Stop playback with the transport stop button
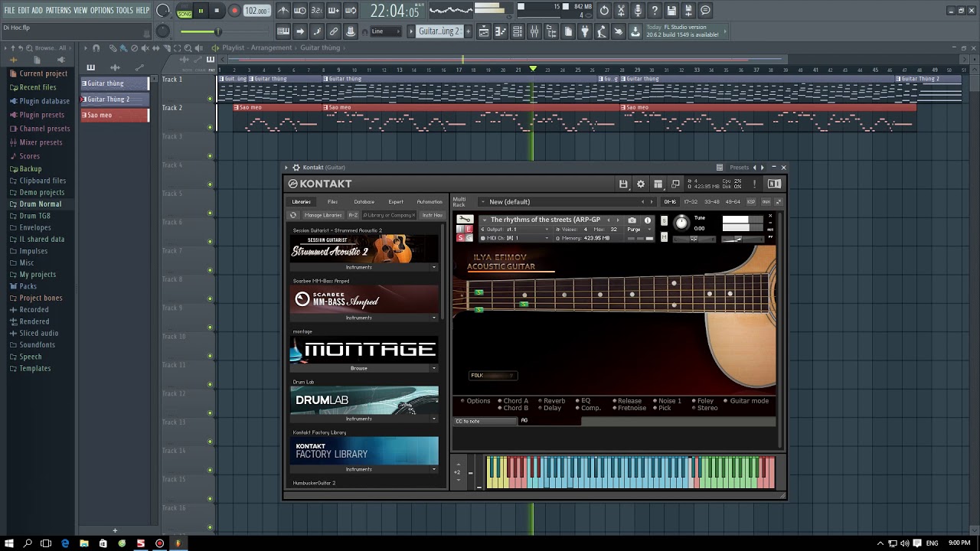The height and width of the screenshot is (551, 980). [217, 11]
